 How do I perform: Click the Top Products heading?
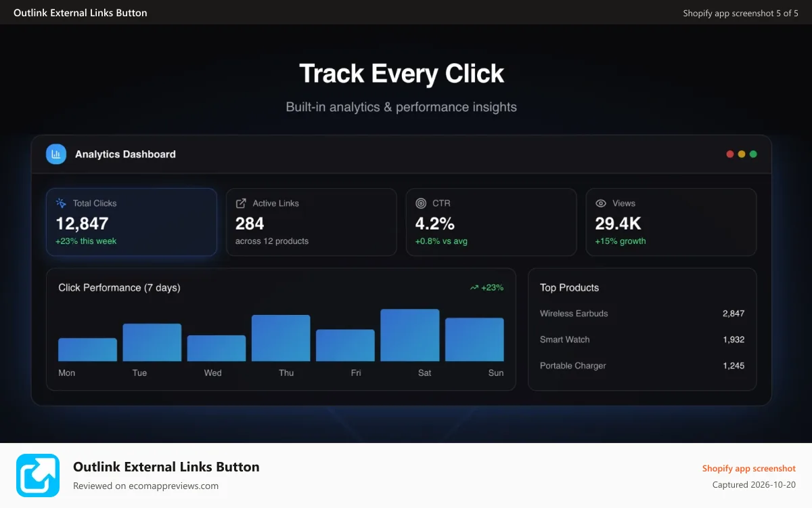pyautogui.click(x=569, y=288)
